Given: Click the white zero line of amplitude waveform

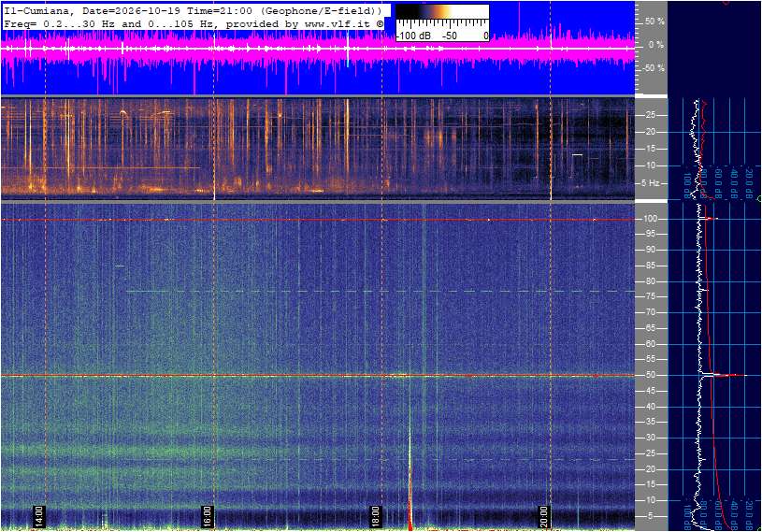Looking at the screenshot, I should [x=317, y=48].
